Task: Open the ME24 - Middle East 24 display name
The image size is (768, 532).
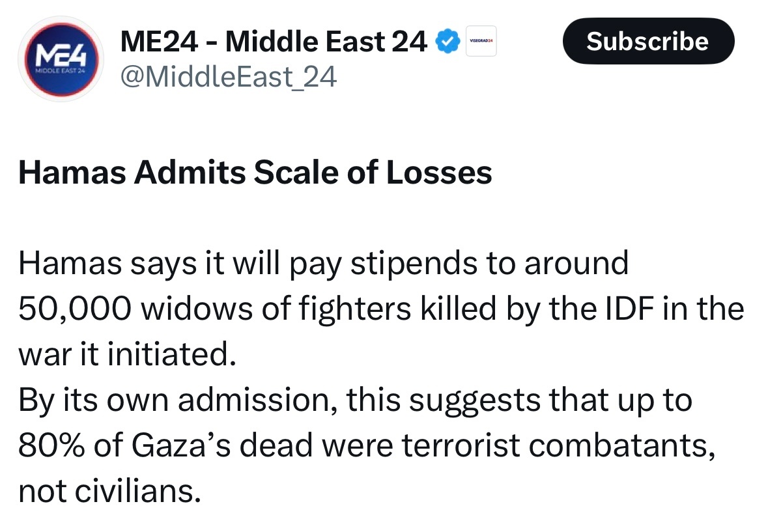Action: point(274,42)
